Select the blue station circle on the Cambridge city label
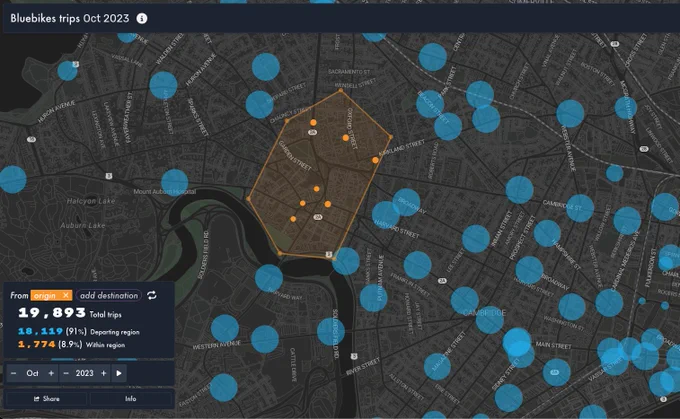The height and width of the screenshot is (419, 680). (x=490, y=320)
